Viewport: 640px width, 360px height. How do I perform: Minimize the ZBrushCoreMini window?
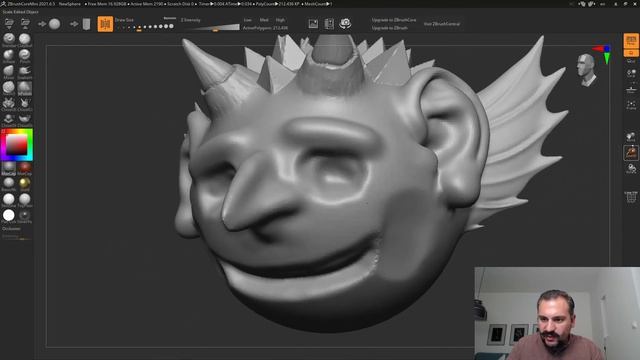click(616, 4)
